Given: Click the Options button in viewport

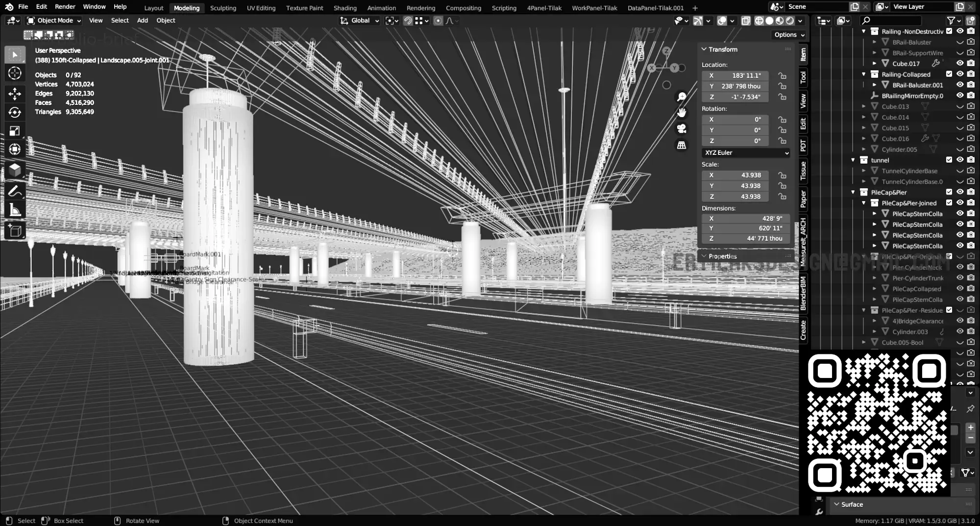Looking at the screenshot, I should 788,35.
